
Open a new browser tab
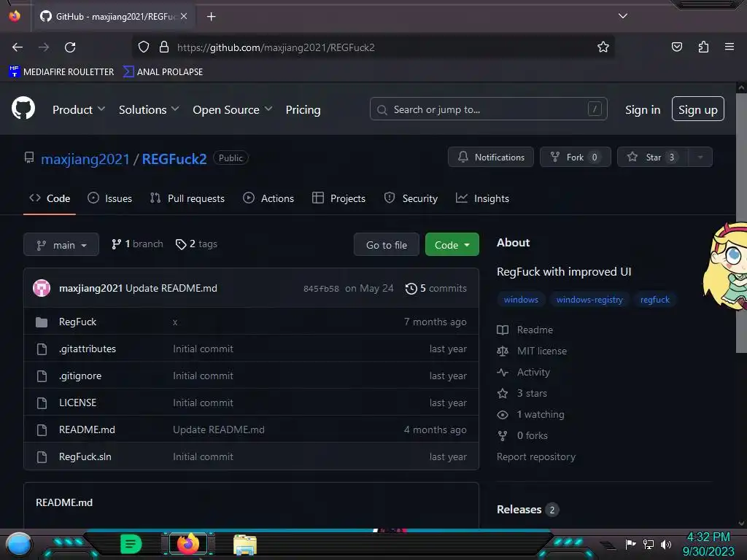pyautogui.click(x=211, y=17)
